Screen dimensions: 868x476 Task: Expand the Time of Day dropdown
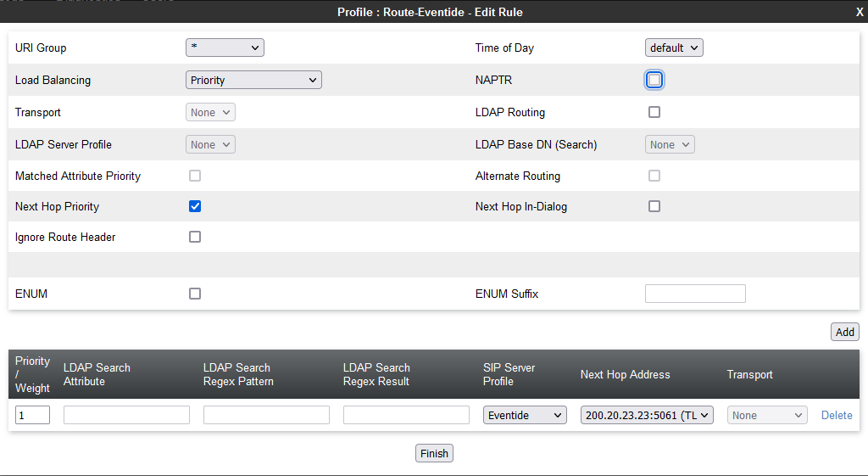[x=674, y=48]
